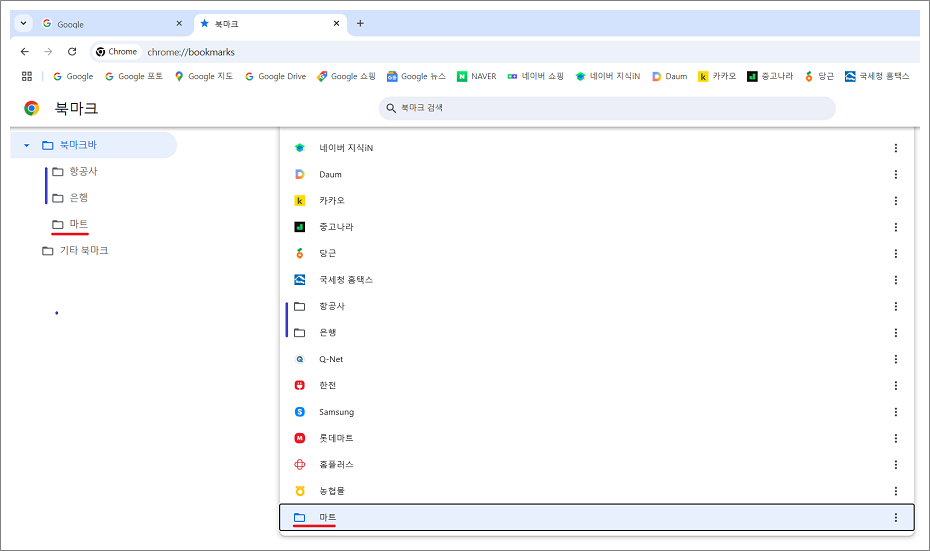
Task: Add a new browser tab
Action: (x=360, y=24)
